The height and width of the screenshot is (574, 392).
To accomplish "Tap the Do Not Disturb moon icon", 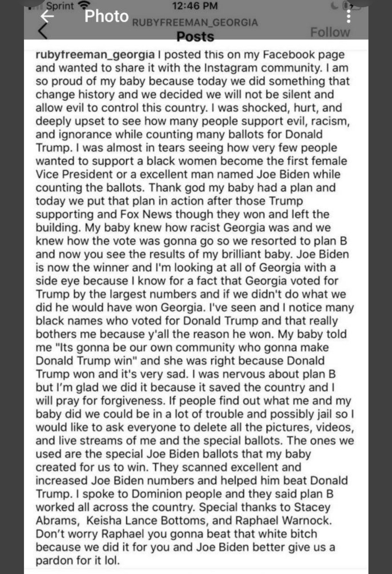I will (334, 6).
